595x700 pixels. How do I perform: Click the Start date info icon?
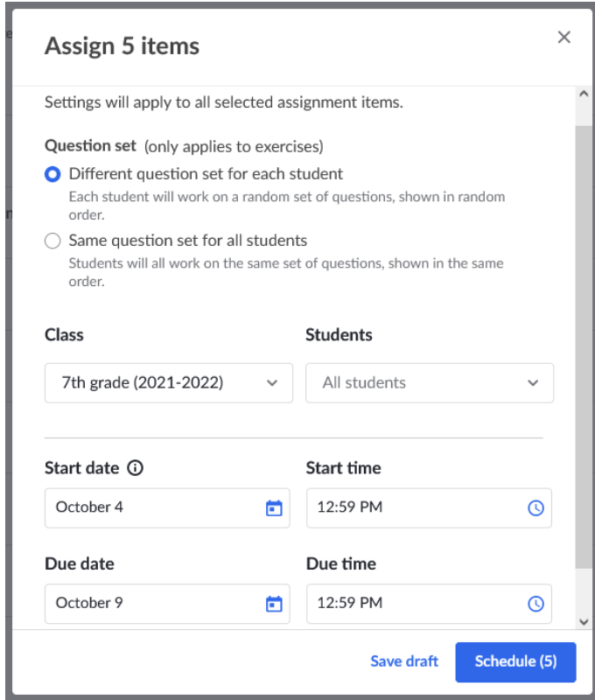[135, 468]
